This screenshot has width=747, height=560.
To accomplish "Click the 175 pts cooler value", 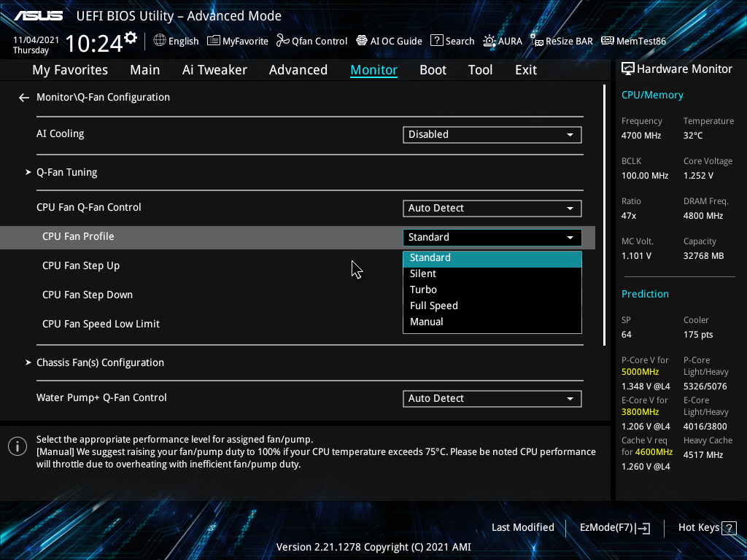I will (x=698, y=335).
